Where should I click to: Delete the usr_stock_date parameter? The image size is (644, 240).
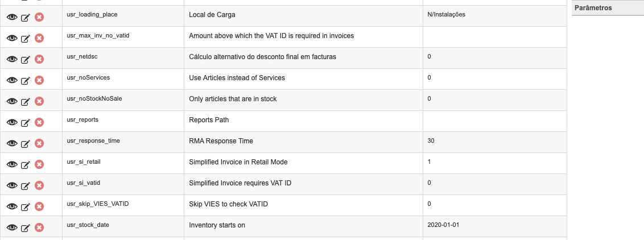[39, 227]
